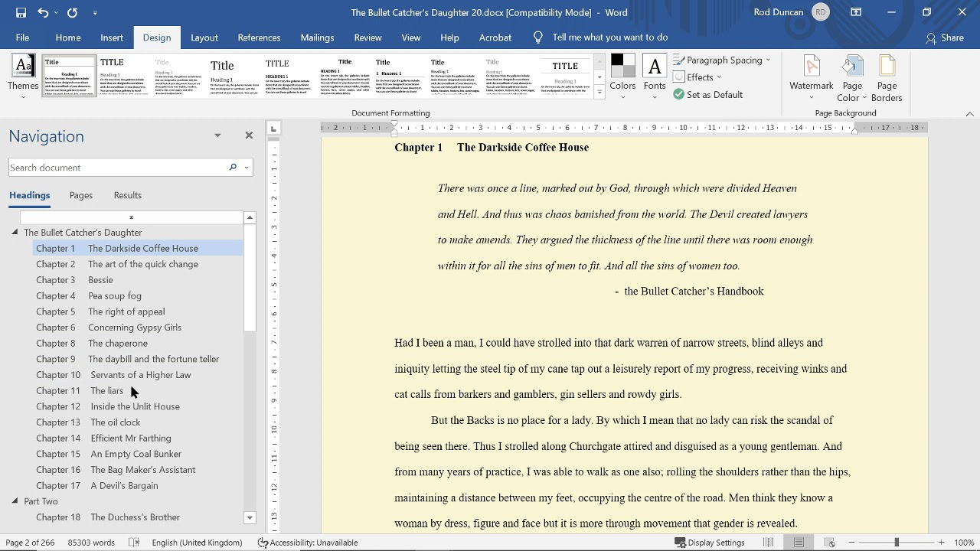Open the Page Color picker

[852, 78]
